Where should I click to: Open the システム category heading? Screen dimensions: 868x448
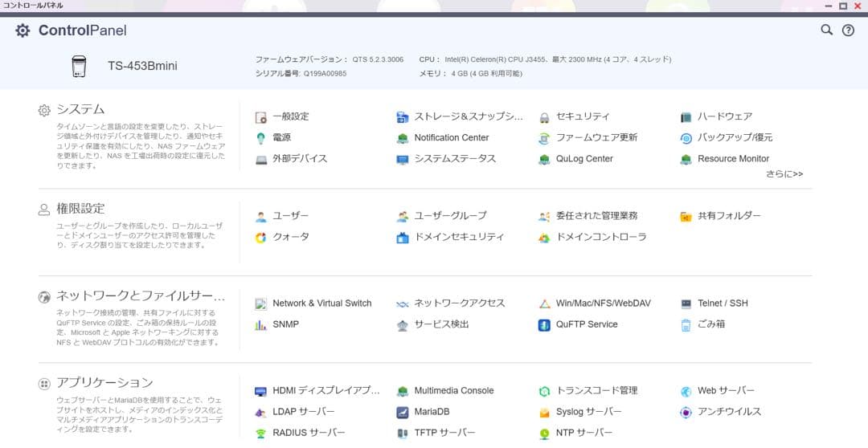click(80, 109)
